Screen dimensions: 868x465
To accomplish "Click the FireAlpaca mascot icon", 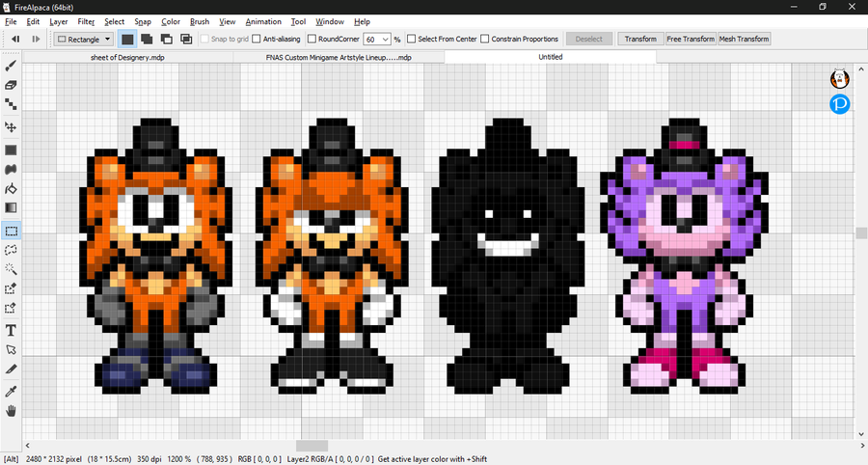I will coord(840,78).
